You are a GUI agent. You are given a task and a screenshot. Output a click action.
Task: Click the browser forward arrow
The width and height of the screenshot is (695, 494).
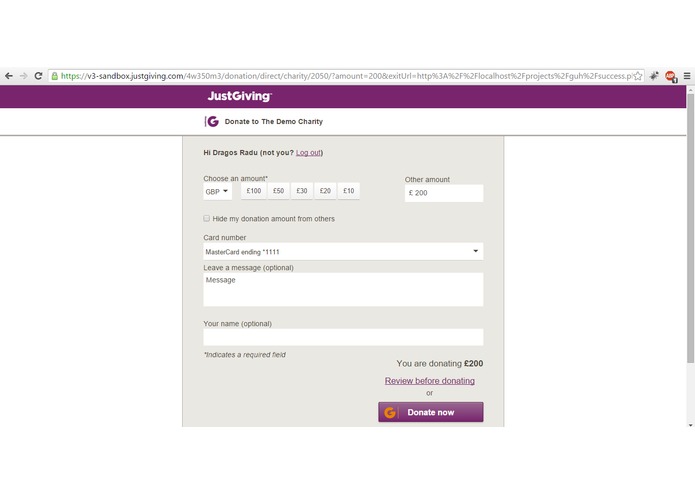(23, 76)
